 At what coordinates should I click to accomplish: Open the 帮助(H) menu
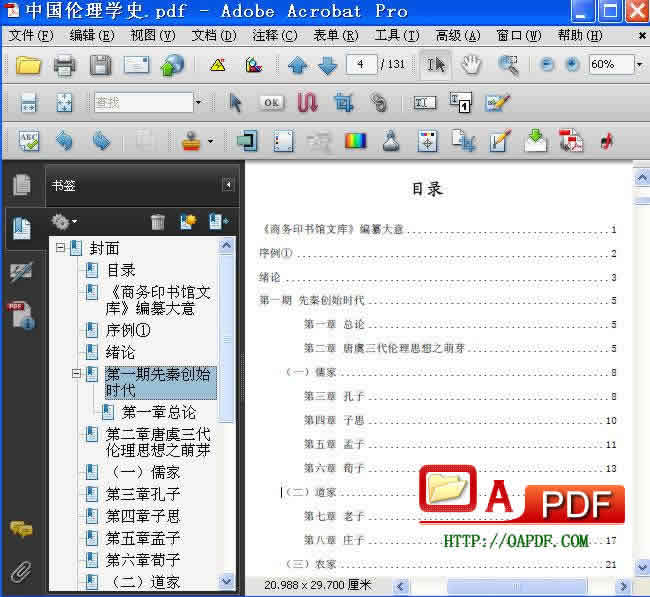click(580, 36)
